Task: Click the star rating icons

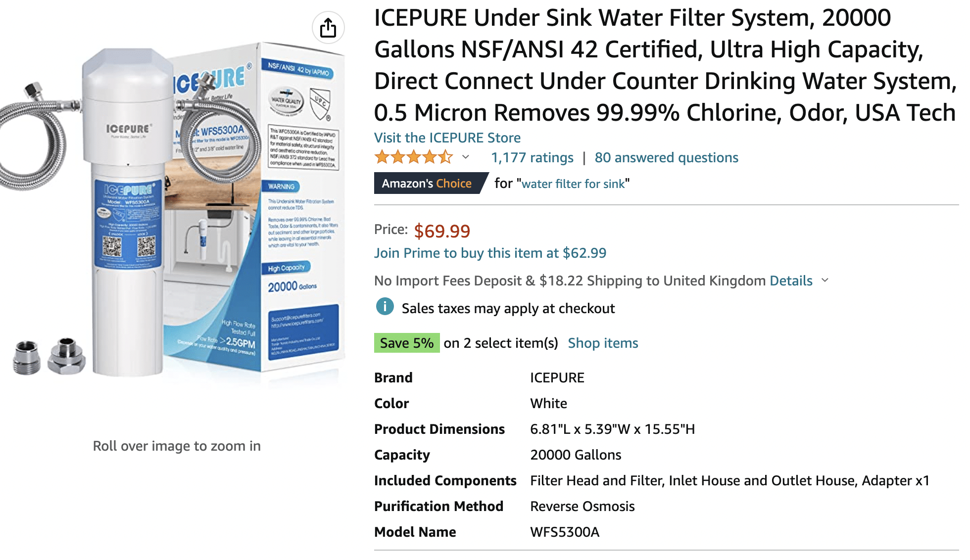Action: tap(414, 157)
